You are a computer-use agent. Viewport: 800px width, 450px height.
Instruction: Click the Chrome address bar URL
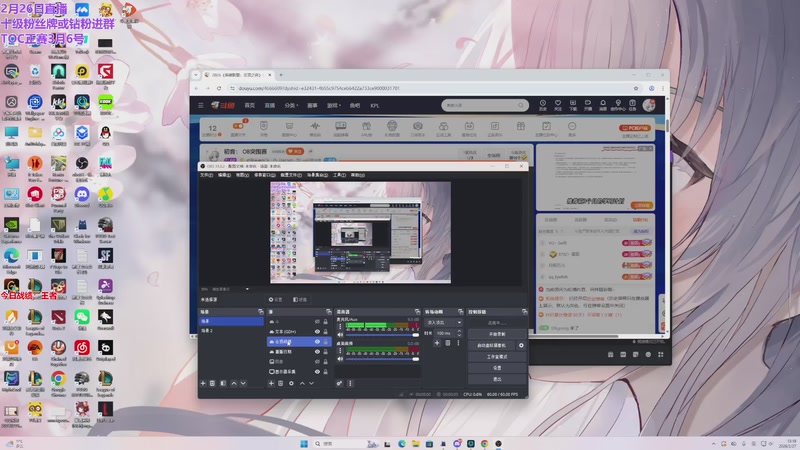point(319,88)
